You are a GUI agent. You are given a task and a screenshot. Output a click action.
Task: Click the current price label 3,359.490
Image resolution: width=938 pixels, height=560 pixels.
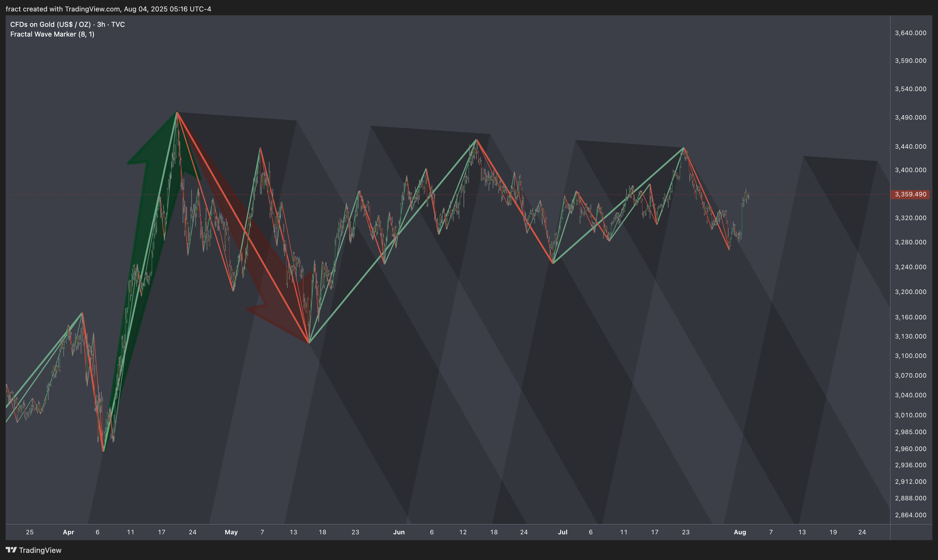coord(910,194)
